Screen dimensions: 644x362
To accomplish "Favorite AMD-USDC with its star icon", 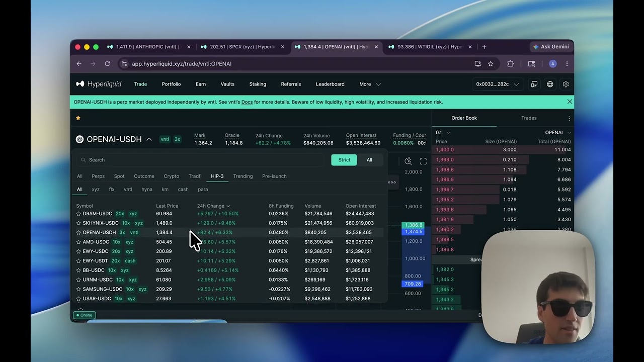I will 78,242.
